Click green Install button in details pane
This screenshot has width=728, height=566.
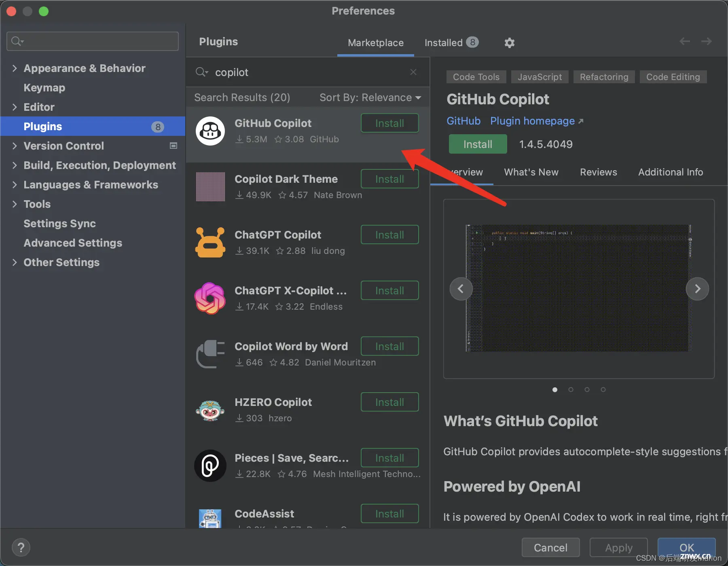(x=478, y=144)
